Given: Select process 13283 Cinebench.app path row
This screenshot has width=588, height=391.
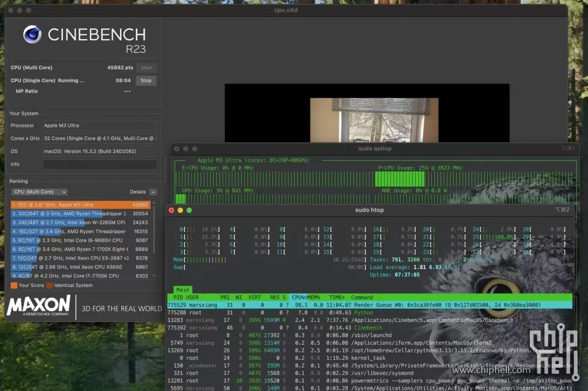Looking at the screenshot, I should click(x=370, y=320).
